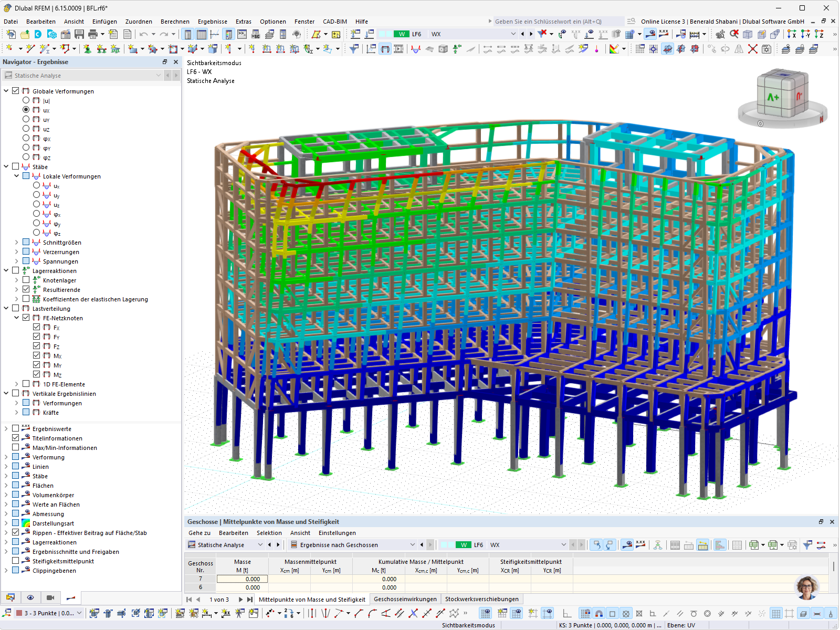
Task: Open Navigator Data tab icon at bottom
Action: [10, 597]
